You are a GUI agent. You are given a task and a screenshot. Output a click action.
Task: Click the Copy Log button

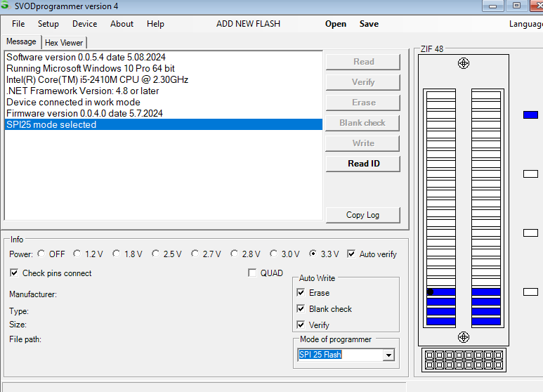coord(363,215)
